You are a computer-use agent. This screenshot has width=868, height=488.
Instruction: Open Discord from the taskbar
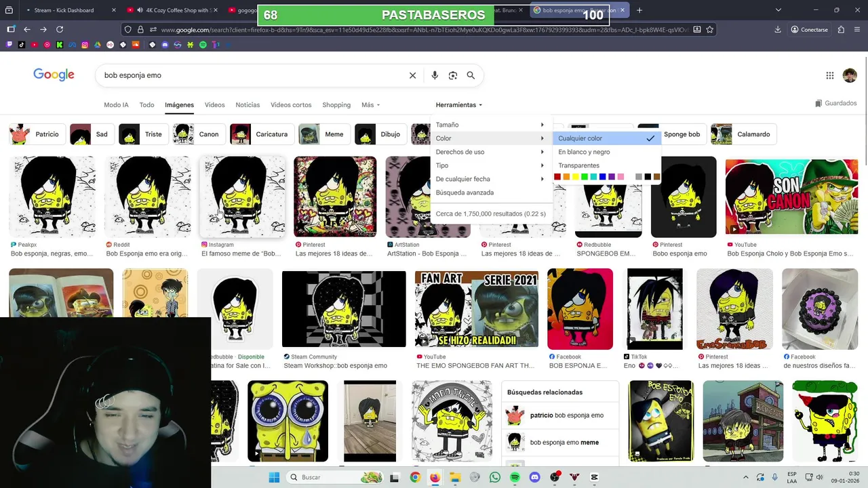tap(535, 477)
